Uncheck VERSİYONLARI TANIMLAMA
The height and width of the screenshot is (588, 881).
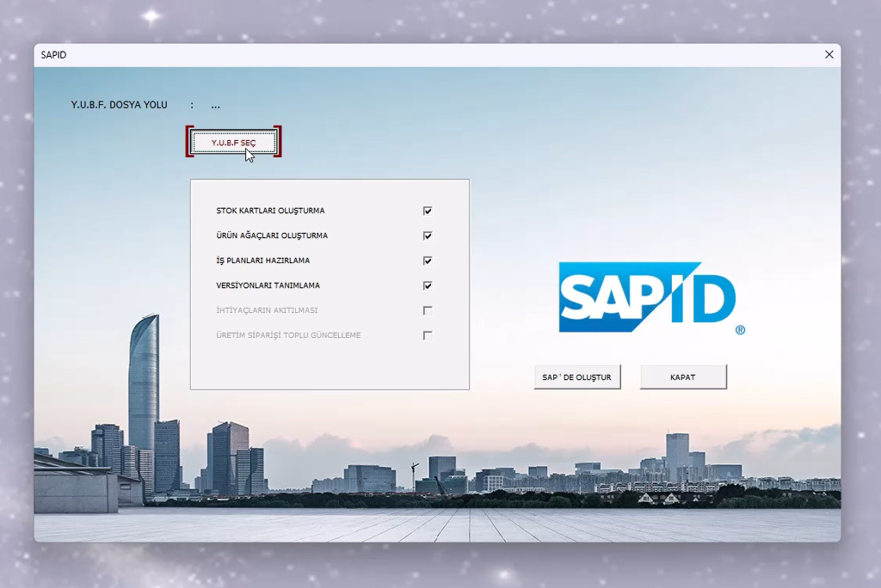pyautogui.click(x=428, y=285)
